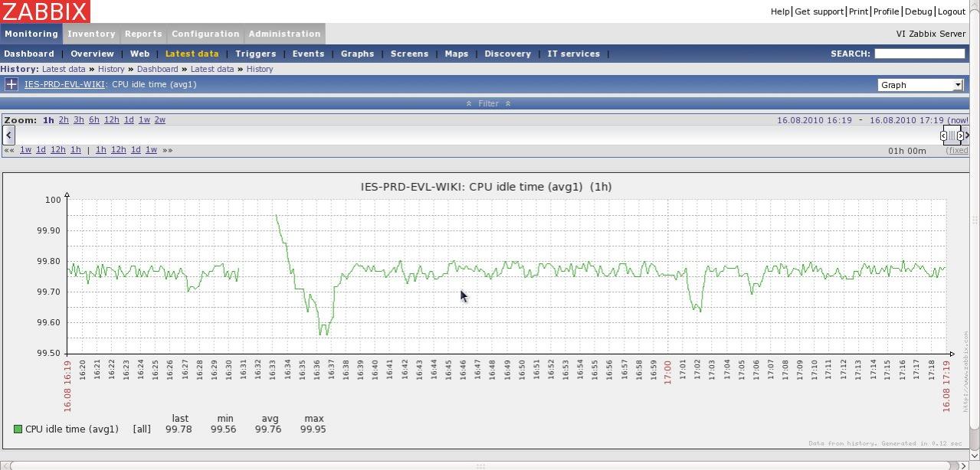
Task: Click the green CPU idle time legend square
Action: coord(18,429)
